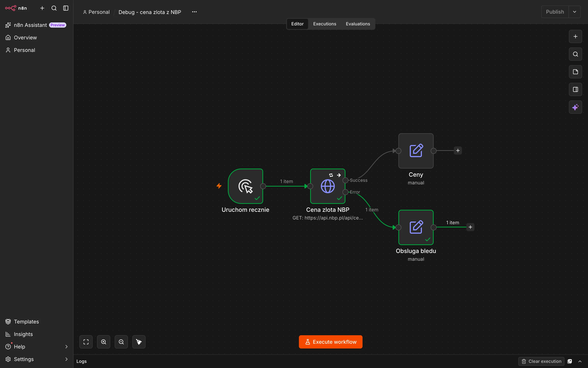Click orange trigger lightning bolt icon
Image resolution: width=588 pixels, height=368 pixels.
[x=219, y=186]
